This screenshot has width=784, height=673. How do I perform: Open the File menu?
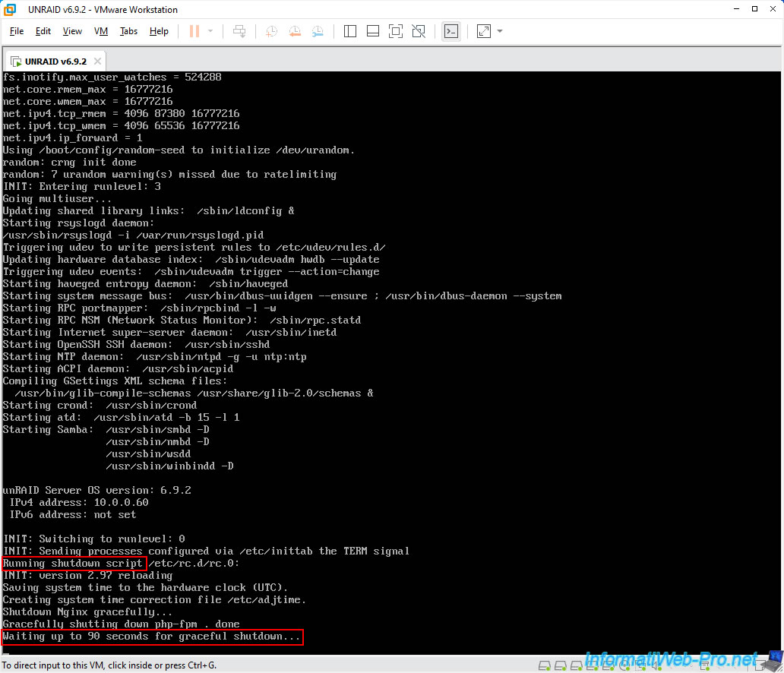[17, 31]
